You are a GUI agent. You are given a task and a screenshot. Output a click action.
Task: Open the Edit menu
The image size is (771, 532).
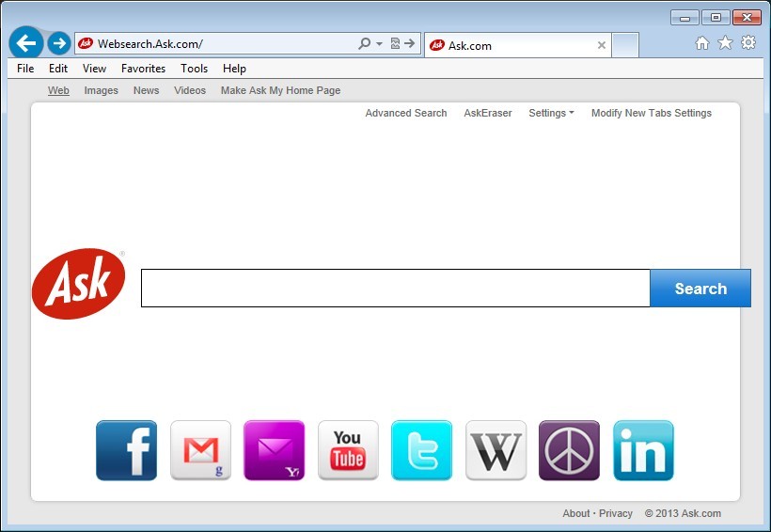(x=58, y=69)
